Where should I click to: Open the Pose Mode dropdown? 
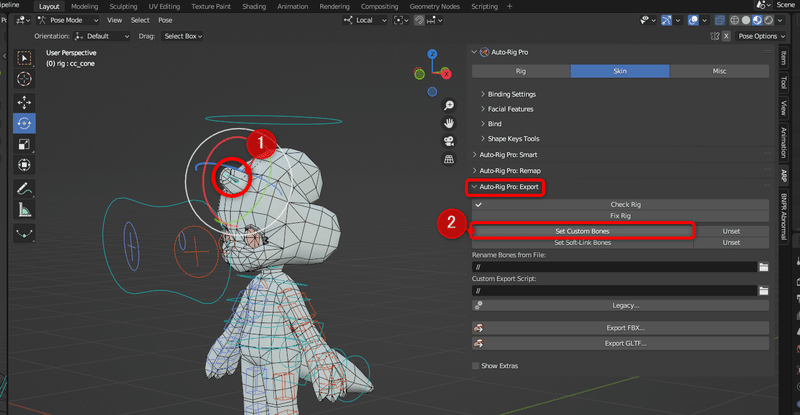[x=68, y=20]
